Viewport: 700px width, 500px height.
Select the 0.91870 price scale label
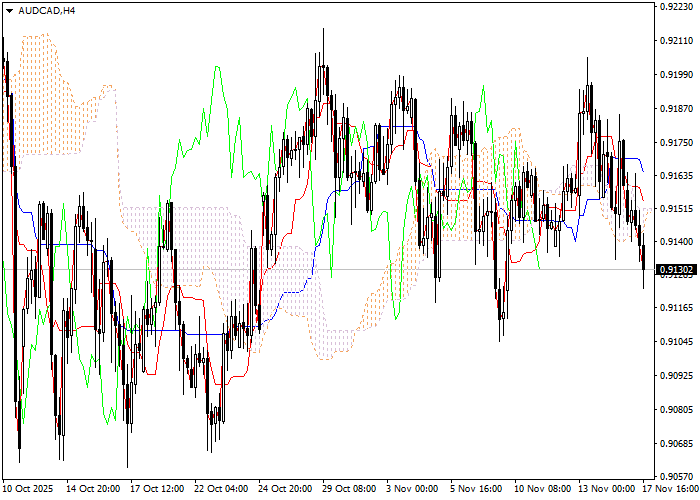click(677, 108)
